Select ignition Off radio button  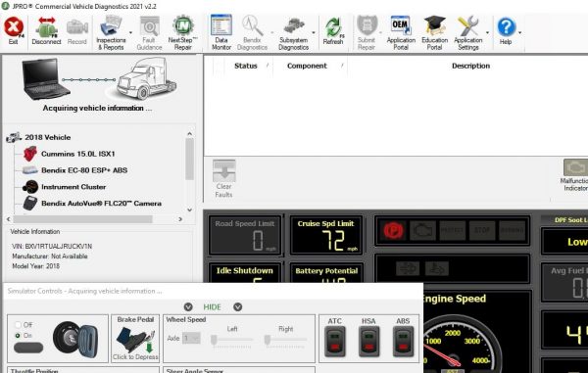pyautogui.click(x=18, y=325)
